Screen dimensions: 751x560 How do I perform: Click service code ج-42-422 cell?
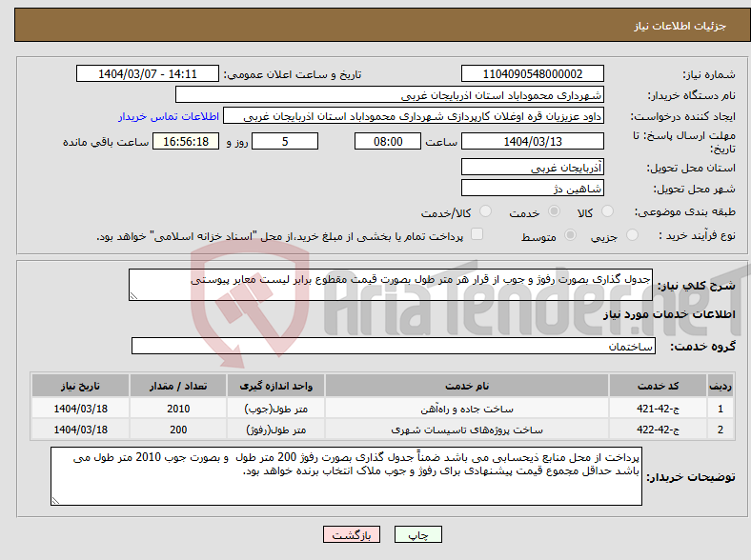[659, 430]
